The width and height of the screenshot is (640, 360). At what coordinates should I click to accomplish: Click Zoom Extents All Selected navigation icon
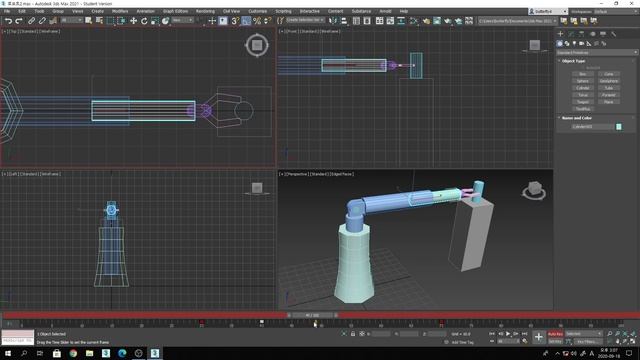coord(633,334)
